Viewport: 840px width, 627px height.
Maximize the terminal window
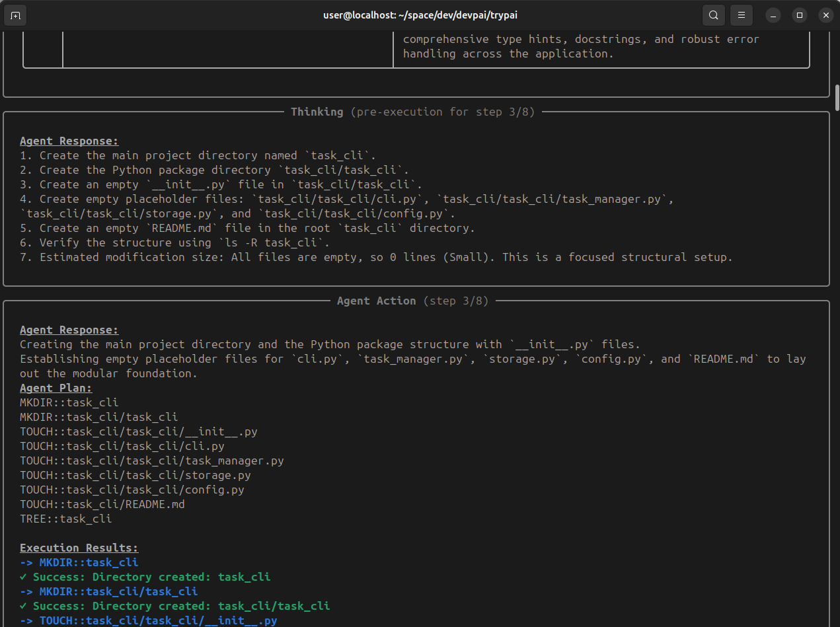[800, 15]
